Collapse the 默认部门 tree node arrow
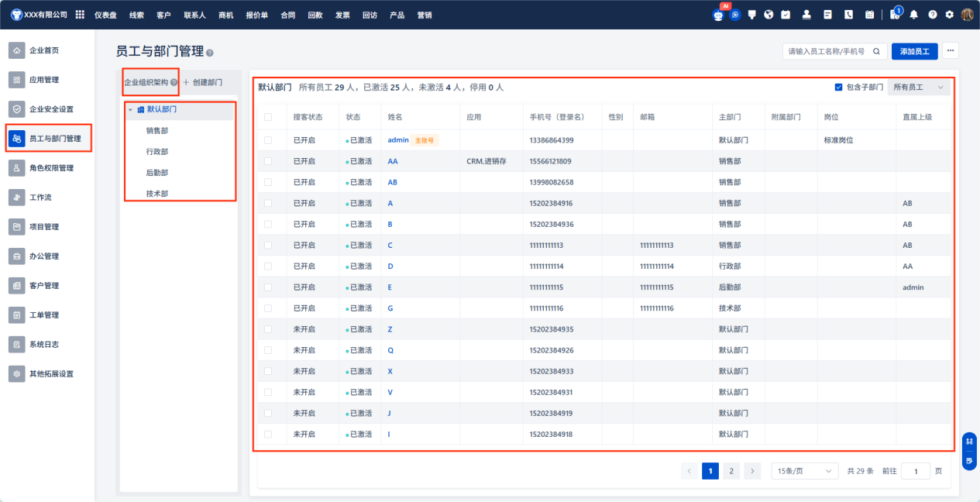The height and width of the screenshot is (502, 980). (130, 110)
